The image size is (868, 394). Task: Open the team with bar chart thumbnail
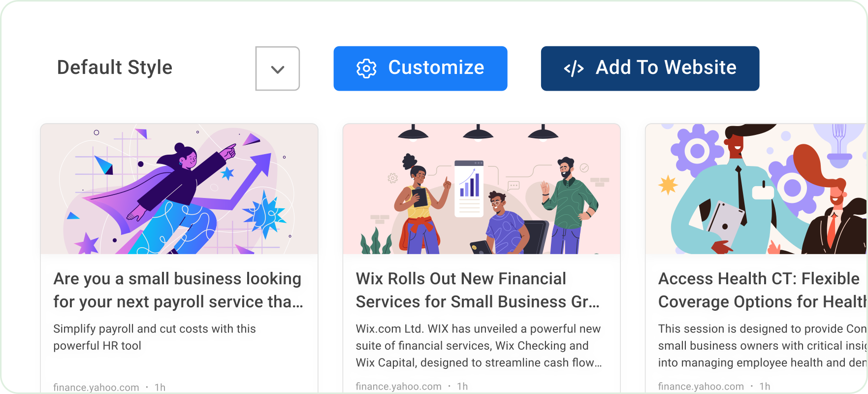click(x=482, y=189)
